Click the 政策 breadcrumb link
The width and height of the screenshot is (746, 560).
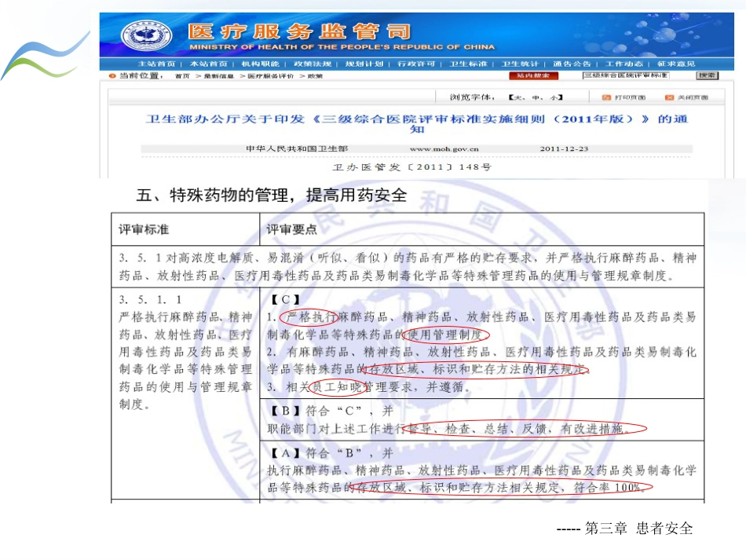click(x=315, y=76)
